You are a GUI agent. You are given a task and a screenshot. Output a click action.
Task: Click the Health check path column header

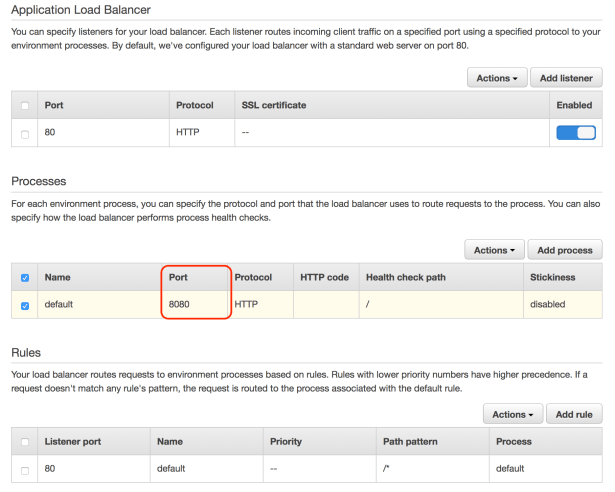point(406,277)
